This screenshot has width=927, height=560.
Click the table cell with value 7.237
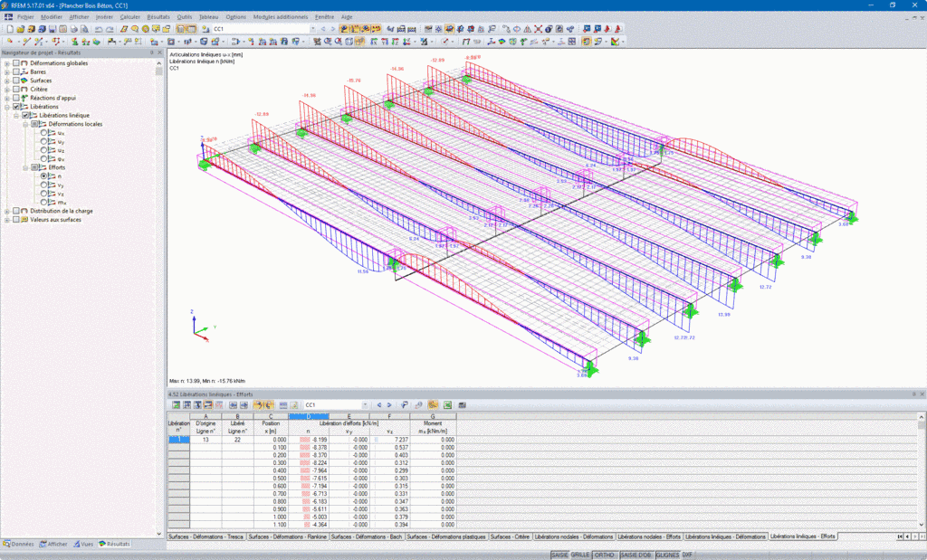pos(389,440)
